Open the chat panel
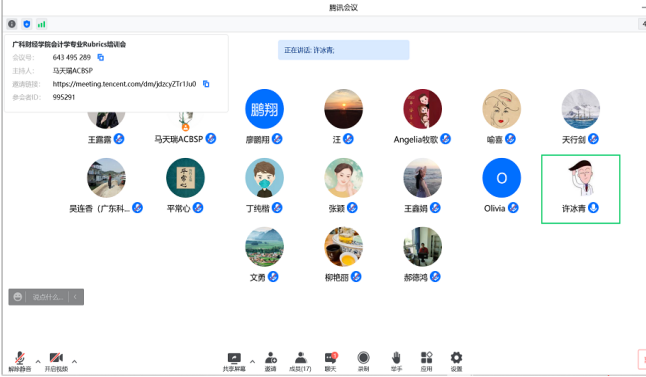The image size is (646, 377). [x=331, y=361]
